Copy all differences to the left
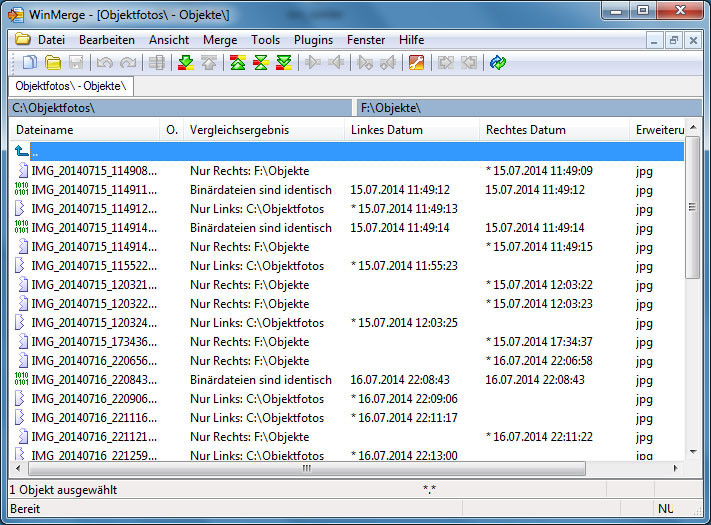This screenshot has height=525, width=711. tap(469, 62)
